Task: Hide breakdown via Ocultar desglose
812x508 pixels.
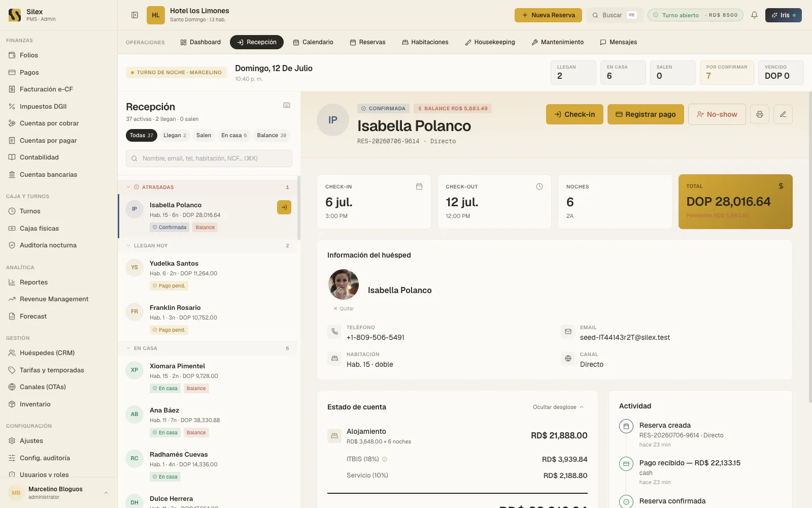Action: tap(558, 407)
